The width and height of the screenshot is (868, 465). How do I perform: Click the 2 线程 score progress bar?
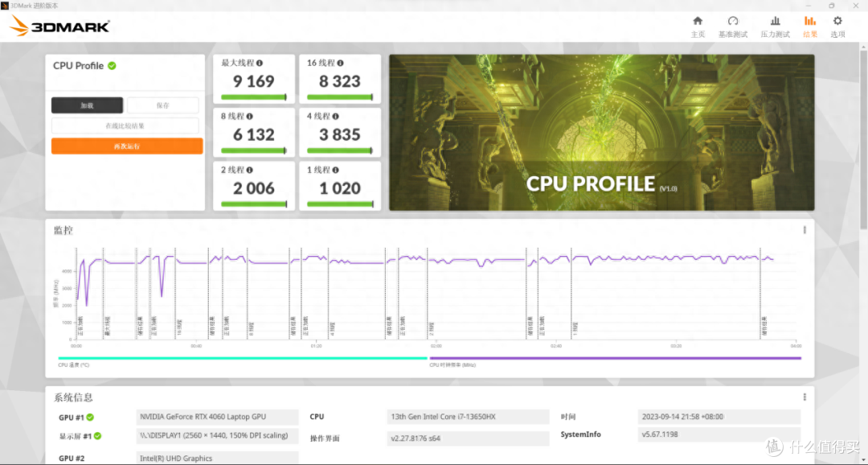253,204
